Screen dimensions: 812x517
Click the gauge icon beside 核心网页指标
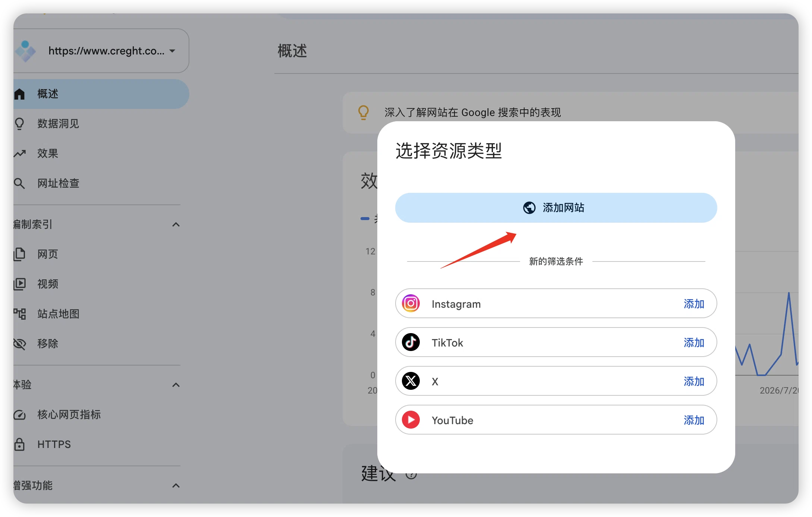19,415
